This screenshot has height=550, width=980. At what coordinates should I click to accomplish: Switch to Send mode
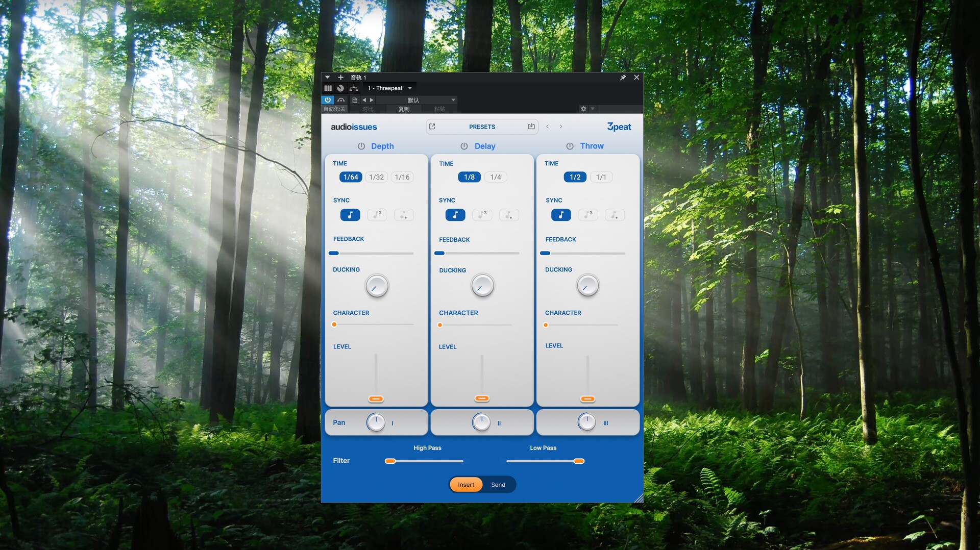498,485
